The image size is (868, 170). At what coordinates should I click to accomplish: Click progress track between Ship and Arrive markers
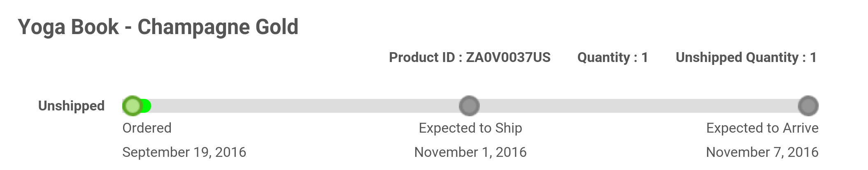click(638, 106)
